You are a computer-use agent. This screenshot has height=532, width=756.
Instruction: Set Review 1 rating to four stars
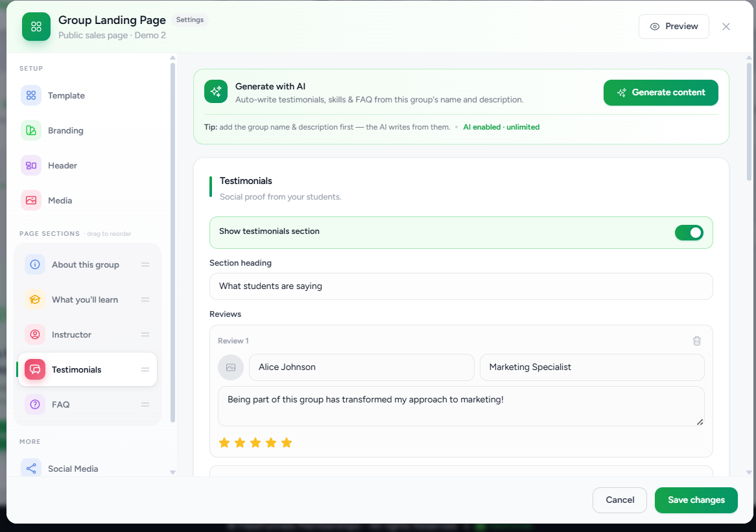click(x=271, y=443)
